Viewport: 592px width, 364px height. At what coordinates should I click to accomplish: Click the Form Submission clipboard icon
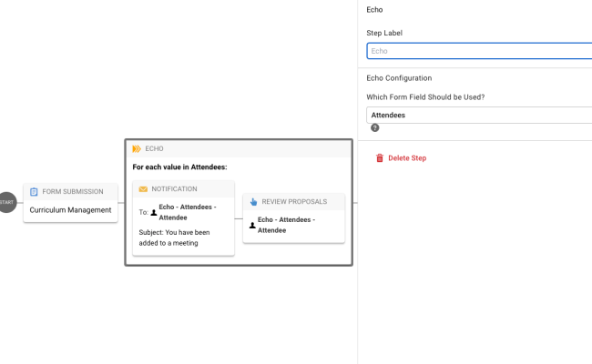(x=34, y=192)
